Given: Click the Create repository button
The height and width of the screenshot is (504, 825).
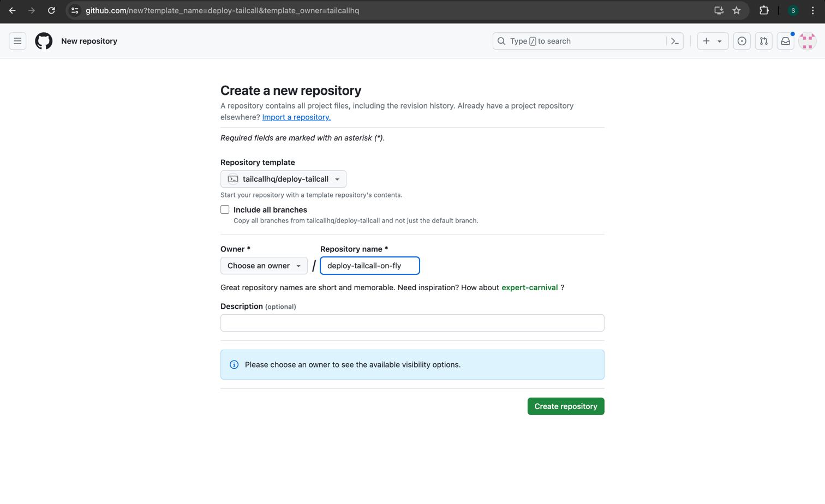Looking at the screenshot, I should click(565, 406).
